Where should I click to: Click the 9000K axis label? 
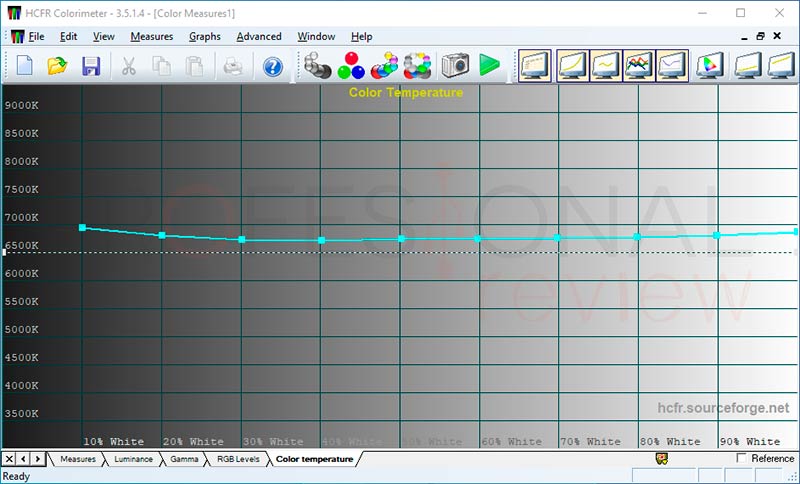click(x=21, y=106)
